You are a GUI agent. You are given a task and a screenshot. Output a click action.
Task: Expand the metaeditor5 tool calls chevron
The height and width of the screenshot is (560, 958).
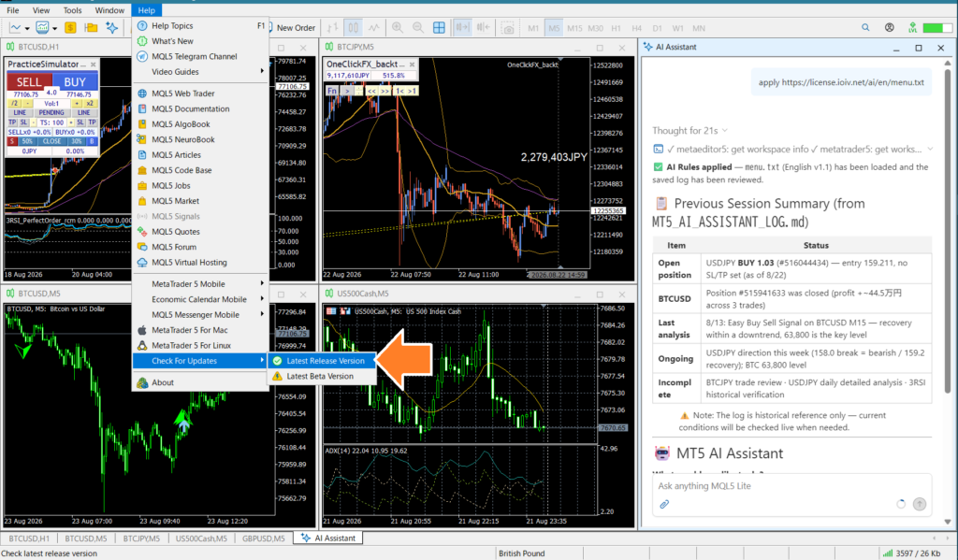coord(930,149)
